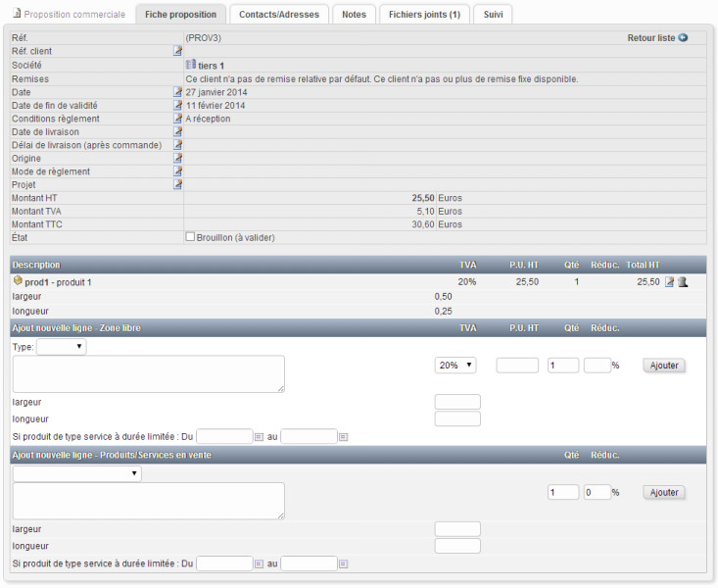Open the prod1 - produit 1 link
This screenshot has width=718, height=588.
click(x=58, y=282)
